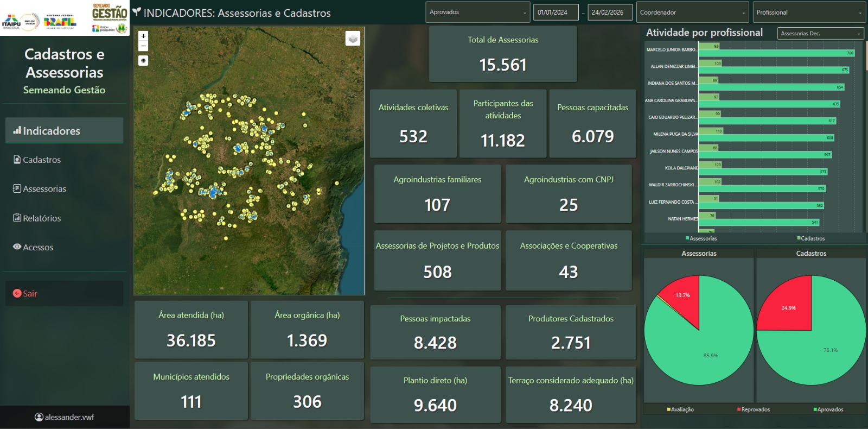Click the Sair logout icon

coord(17,293)
